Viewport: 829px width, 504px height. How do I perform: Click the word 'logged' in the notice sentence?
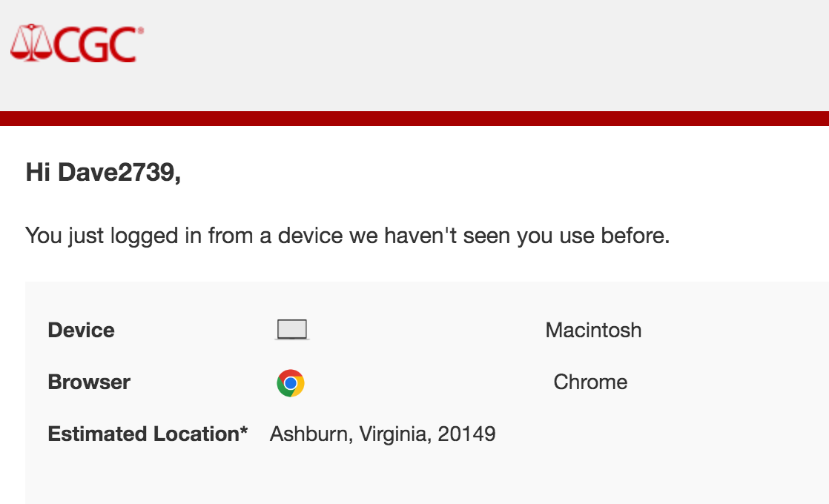tap(144, 236)
